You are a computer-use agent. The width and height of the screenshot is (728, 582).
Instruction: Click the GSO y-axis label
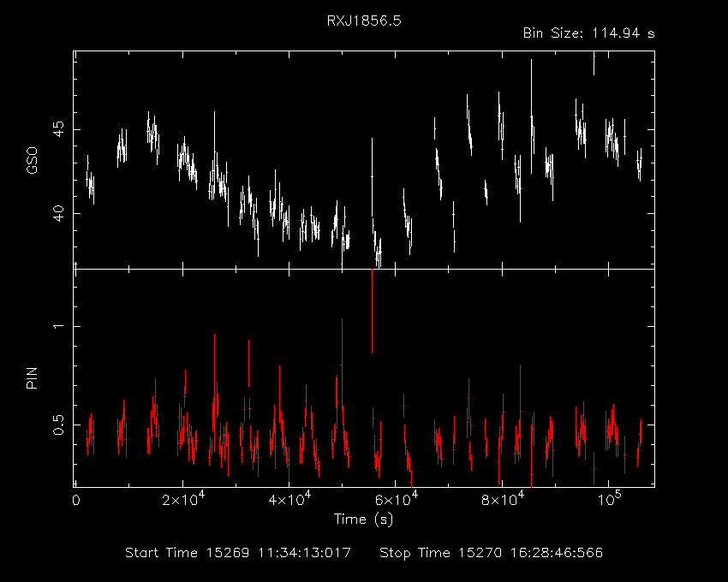point(32,160)
